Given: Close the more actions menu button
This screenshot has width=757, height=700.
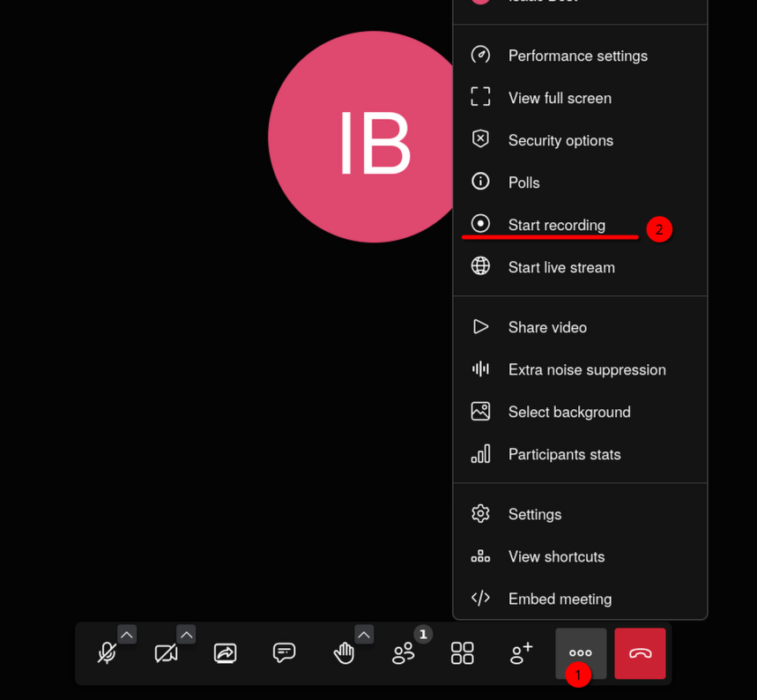Looking at the screenshot, I should 581,653.
